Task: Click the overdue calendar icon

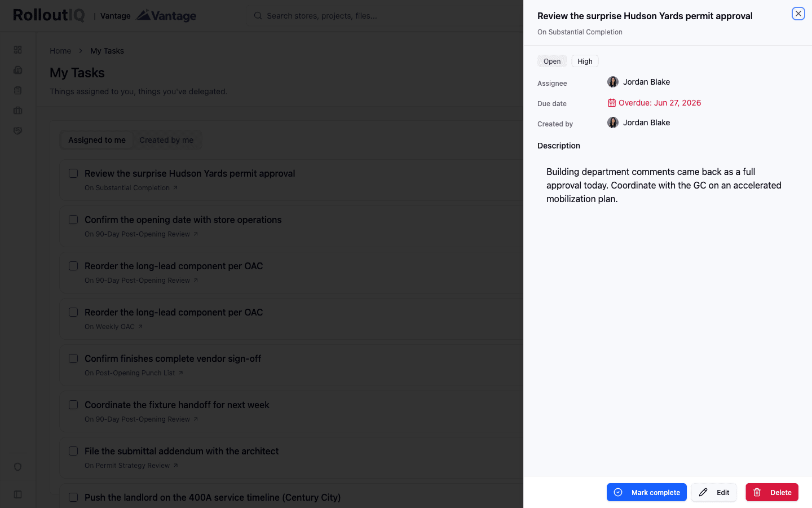Action: click(612, 103)
